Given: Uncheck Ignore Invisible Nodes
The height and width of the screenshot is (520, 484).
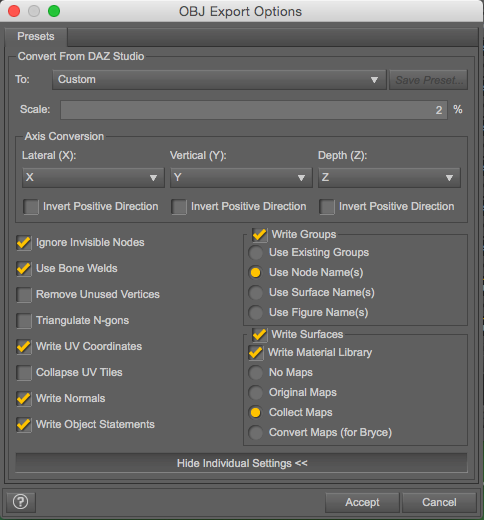Looking at the screenshot, I should 24,243.
